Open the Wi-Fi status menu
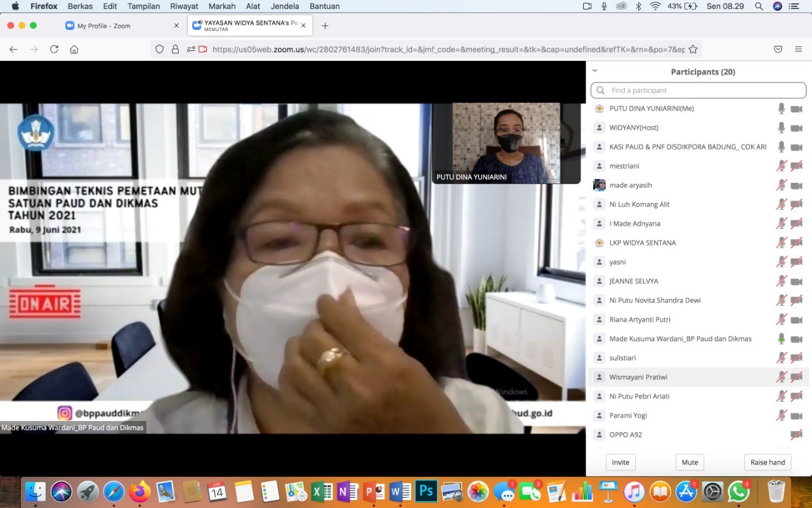 click(655, 6)
